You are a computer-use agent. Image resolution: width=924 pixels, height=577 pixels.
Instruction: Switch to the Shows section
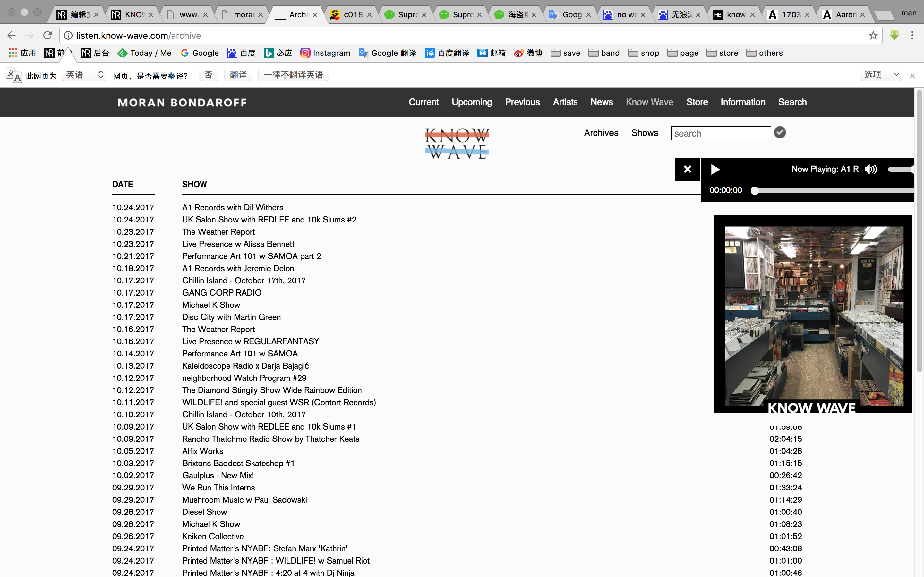[x=645, y=133]
